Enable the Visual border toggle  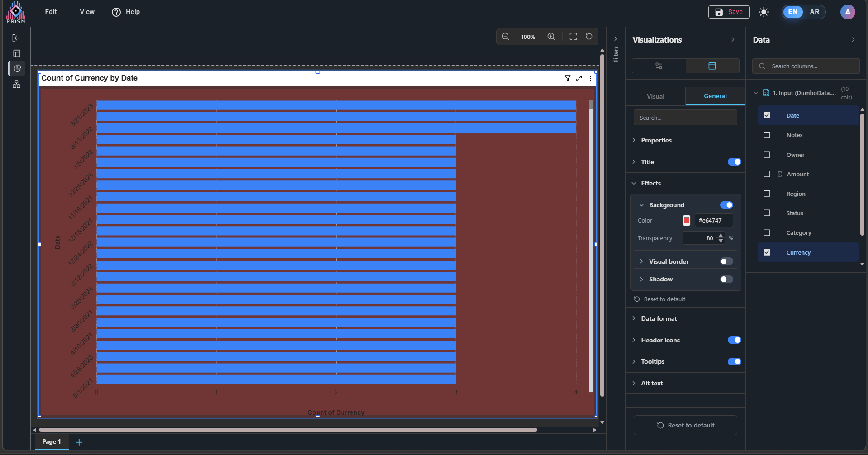[x=726, y=261]
